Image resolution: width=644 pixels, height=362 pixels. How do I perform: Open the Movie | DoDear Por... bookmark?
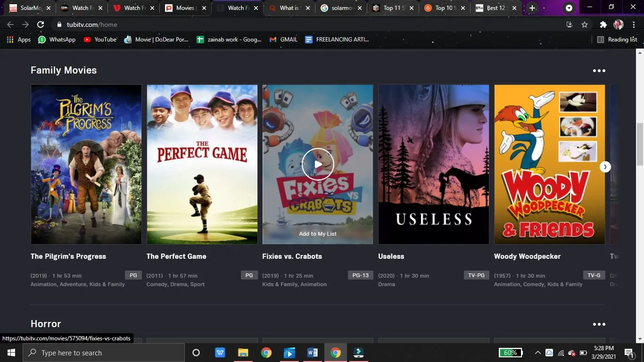point(156,40)
